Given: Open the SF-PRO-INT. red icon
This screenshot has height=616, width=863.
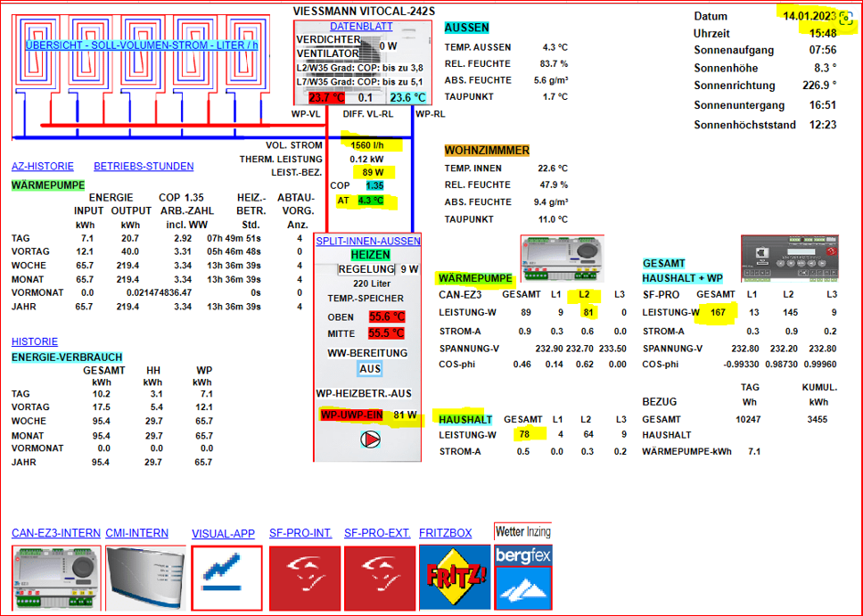Looking at the screenshot, I should tap(304, 578).
